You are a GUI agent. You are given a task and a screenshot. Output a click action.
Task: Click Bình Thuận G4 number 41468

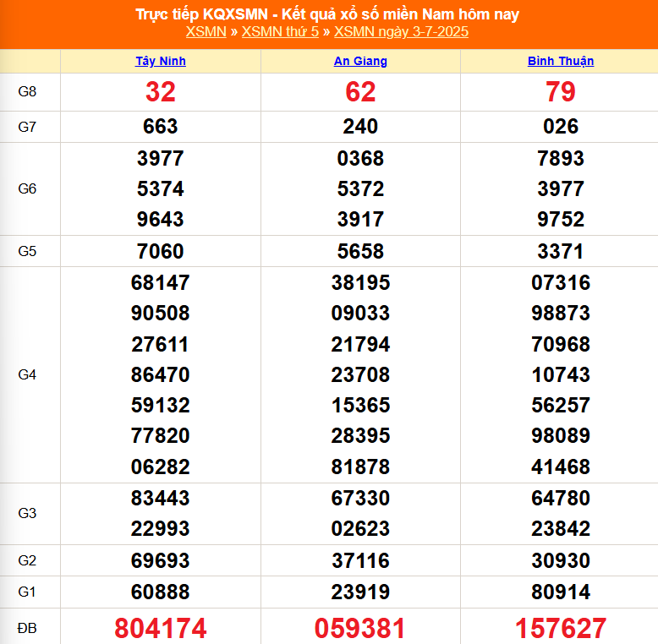pos(561,467)
